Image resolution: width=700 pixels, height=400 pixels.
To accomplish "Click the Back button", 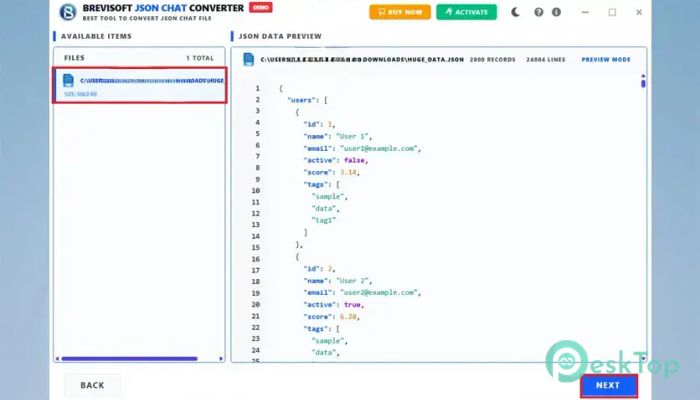I will [x=92, y=385].
